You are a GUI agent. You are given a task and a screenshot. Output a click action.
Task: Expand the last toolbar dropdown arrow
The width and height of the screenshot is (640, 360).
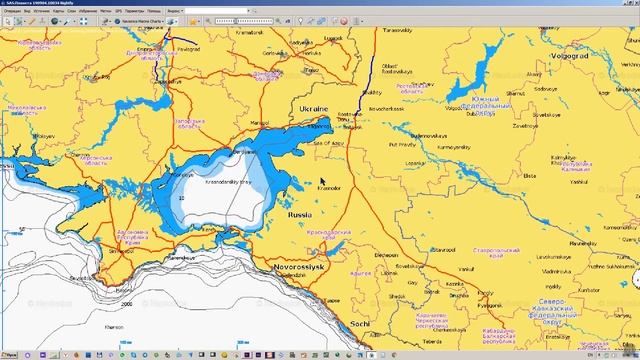[x=362, y=21]
